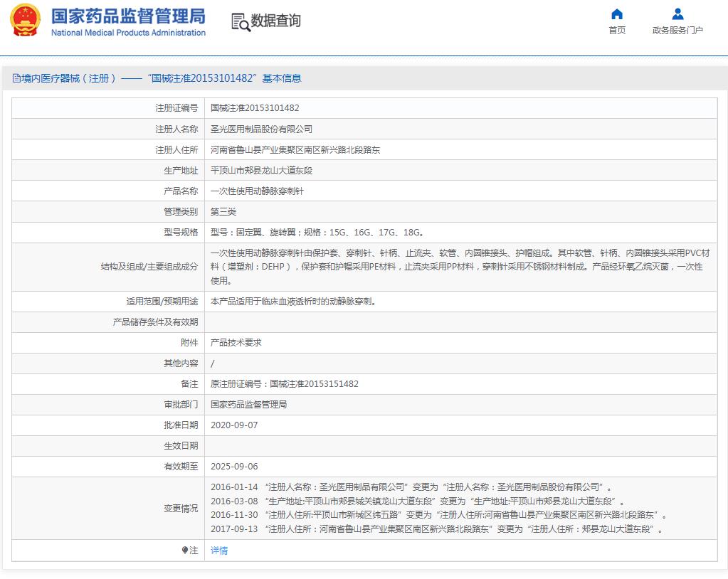Click the speech-bubble 注 annotation icon

185,551
